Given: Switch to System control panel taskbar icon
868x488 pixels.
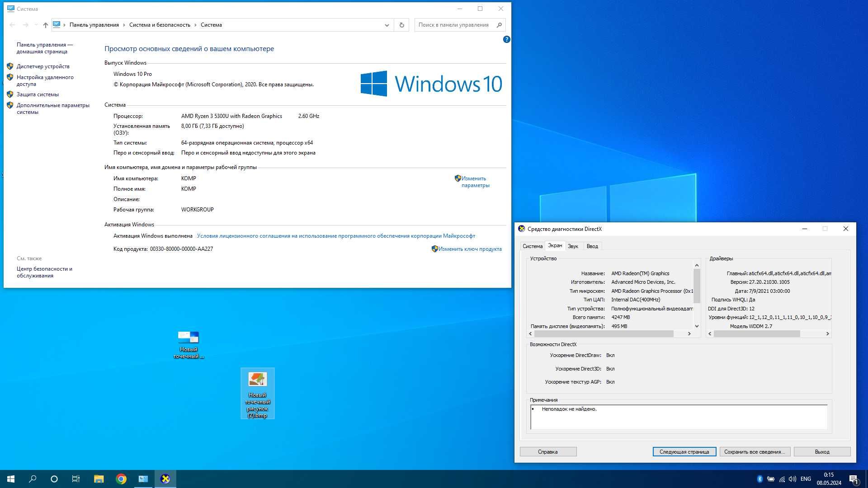Looking at the screenshot, I should (143, 479).
